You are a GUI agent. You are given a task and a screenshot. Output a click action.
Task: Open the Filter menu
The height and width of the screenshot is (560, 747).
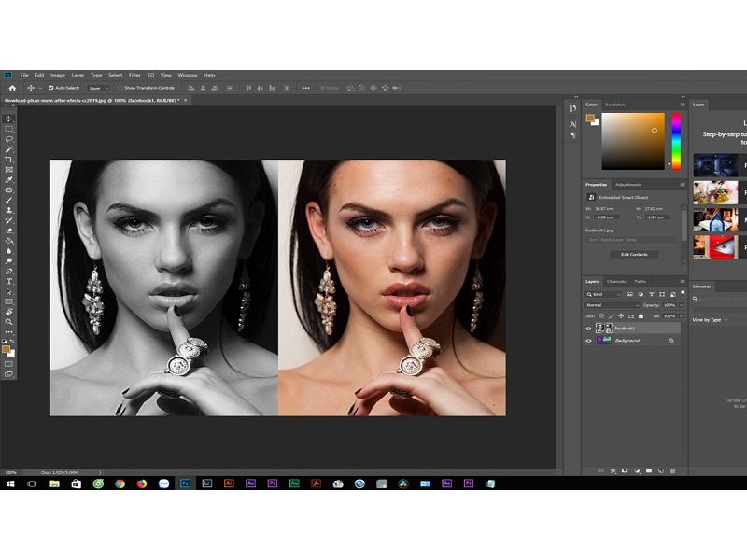coord(136,75)
